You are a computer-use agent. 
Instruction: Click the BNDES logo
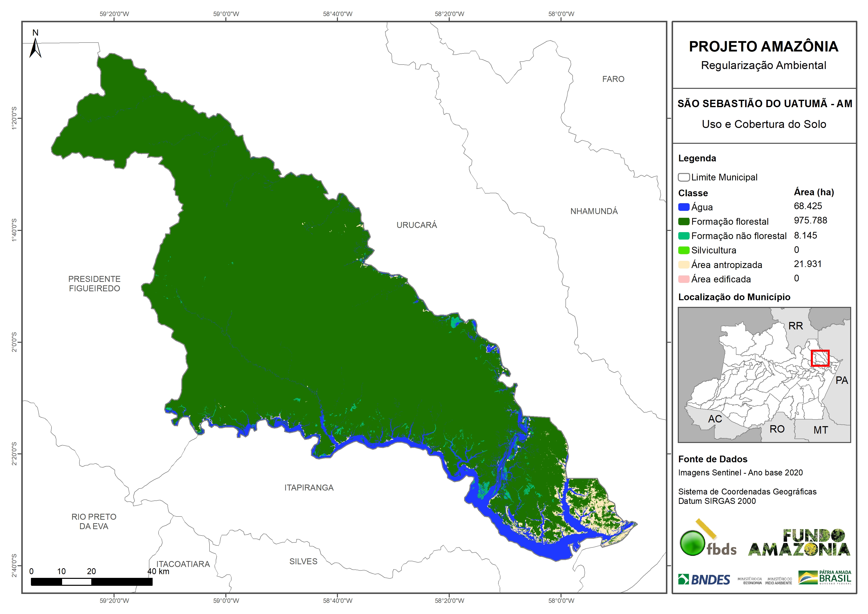pyautogui.click(x=704, y=580)
